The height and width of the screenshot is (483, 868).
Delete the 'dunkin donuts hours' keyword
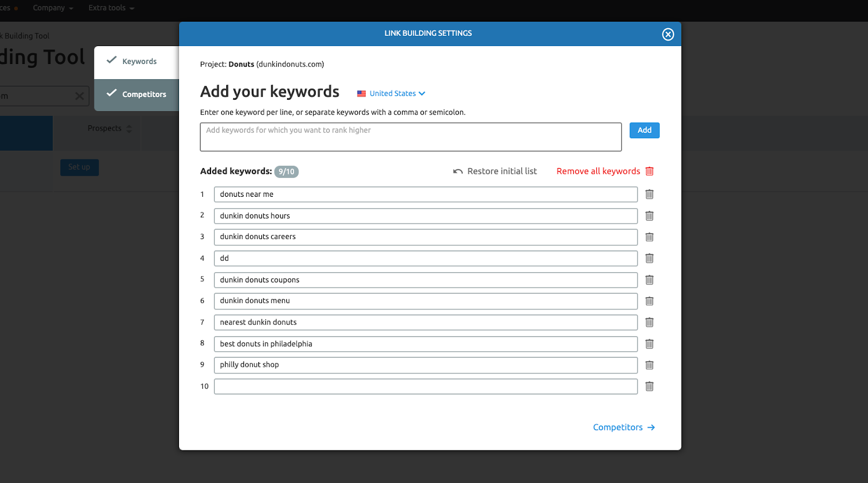tap(649, 216)
